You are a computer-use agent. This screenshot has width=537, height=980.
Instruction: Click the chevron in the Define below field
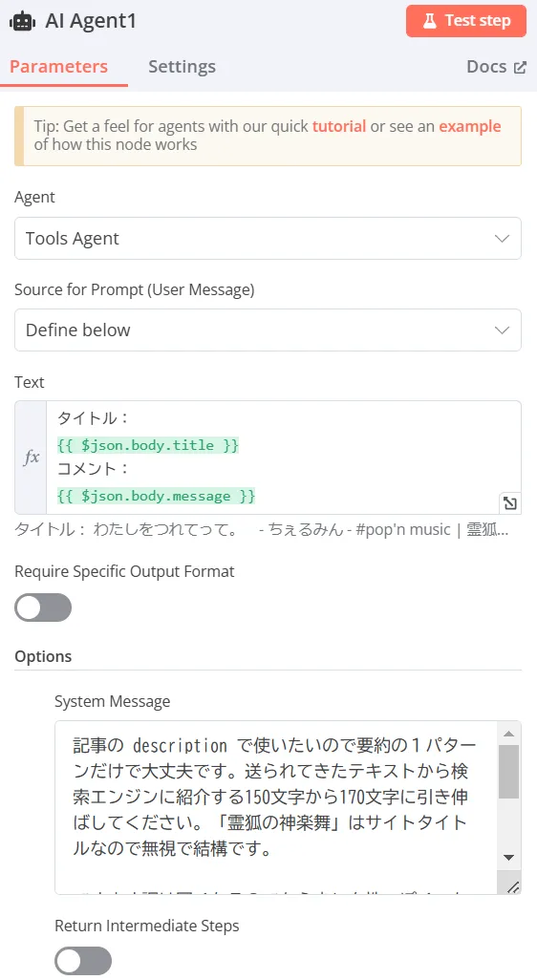[x=502, y=330]
